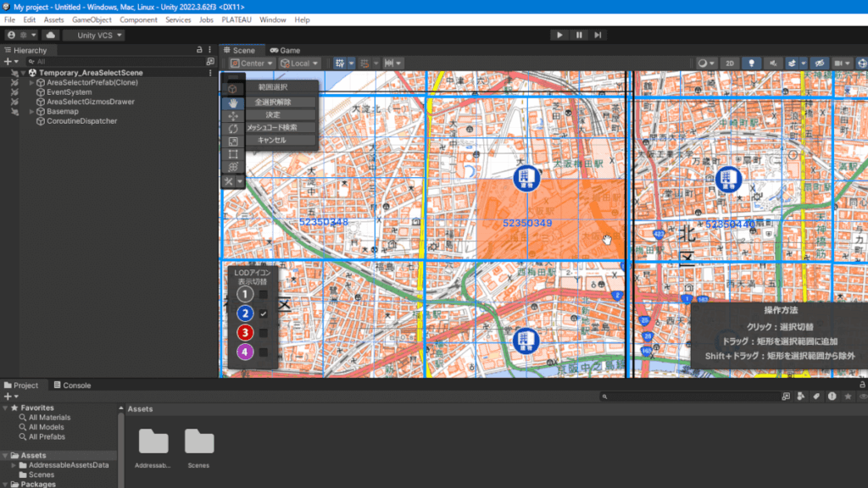Open the PLATEAU menu
The image size is (868, 488).
point(236,19)
